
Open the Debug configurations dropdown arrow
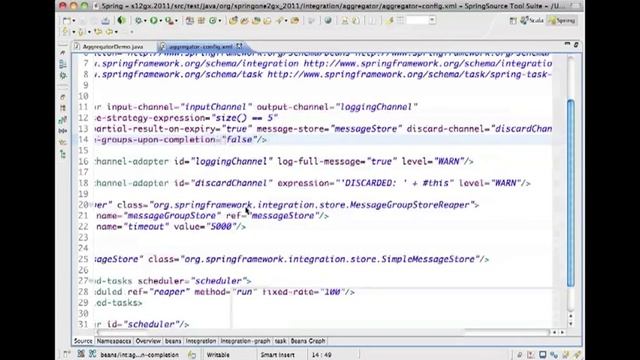145,21
